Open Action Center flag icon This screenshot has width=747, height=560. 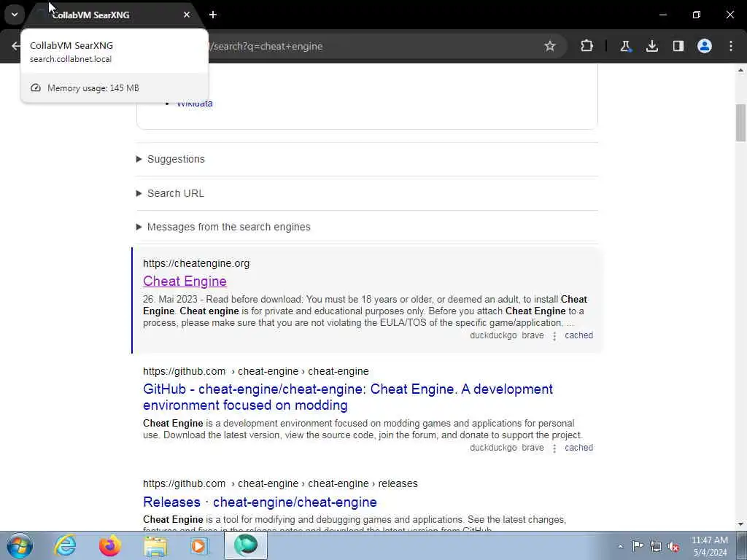638,546
